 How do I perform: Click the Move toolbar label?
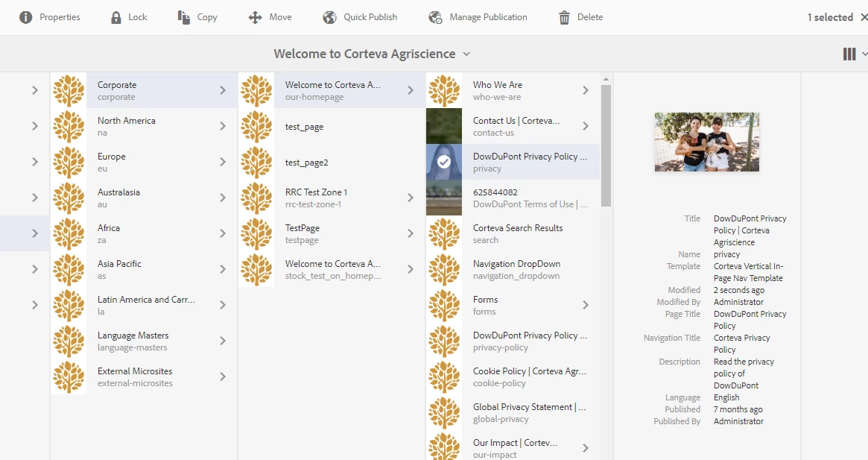click(x=281, y=17)
